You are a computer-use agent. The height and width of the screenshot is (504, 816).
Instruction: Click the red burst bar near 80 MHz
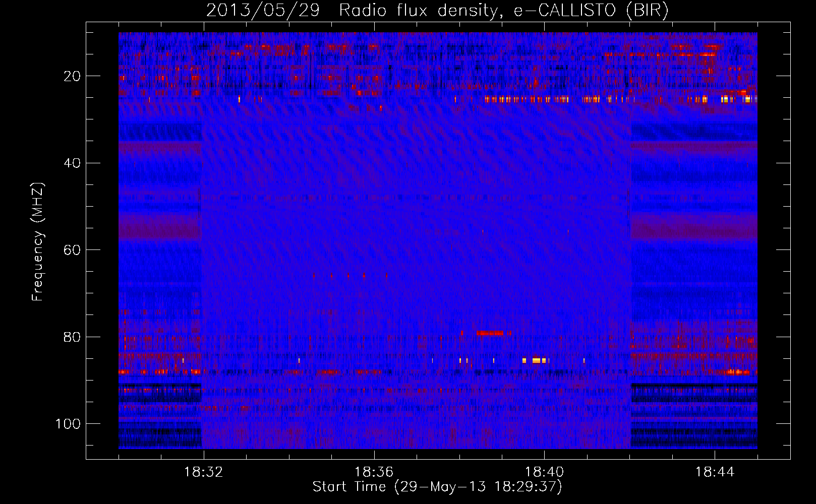(490, 333)
